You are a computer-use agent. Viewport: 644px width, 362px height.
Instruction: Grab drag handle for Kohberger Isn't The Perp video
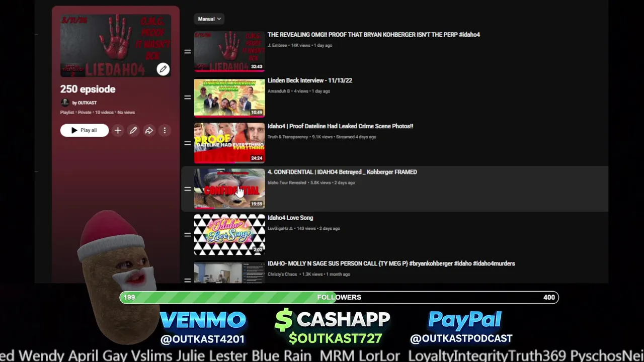187,52
